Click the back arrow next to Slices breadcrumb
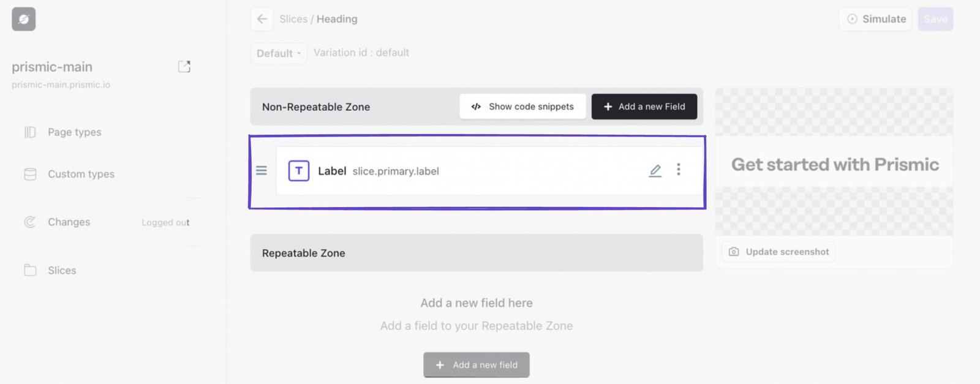The image size is (980, 384). (x=262, y=19)
